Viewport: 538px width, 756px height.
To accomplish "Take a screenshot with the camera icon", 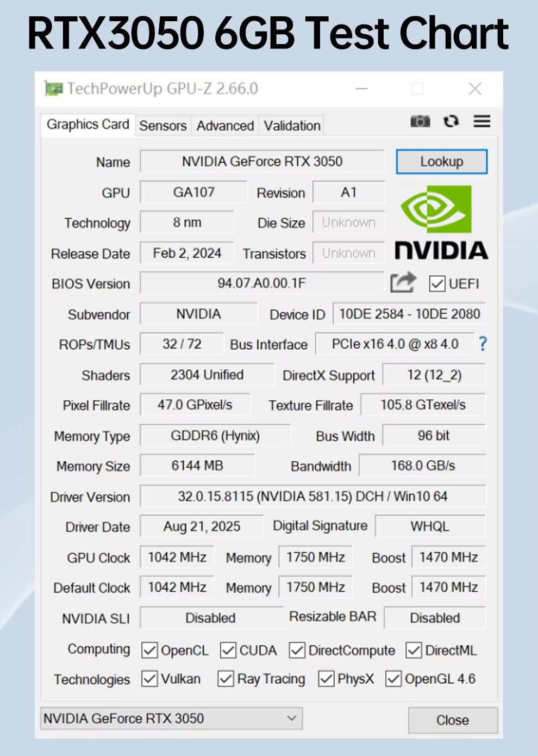I will click(x=420, y=121).
